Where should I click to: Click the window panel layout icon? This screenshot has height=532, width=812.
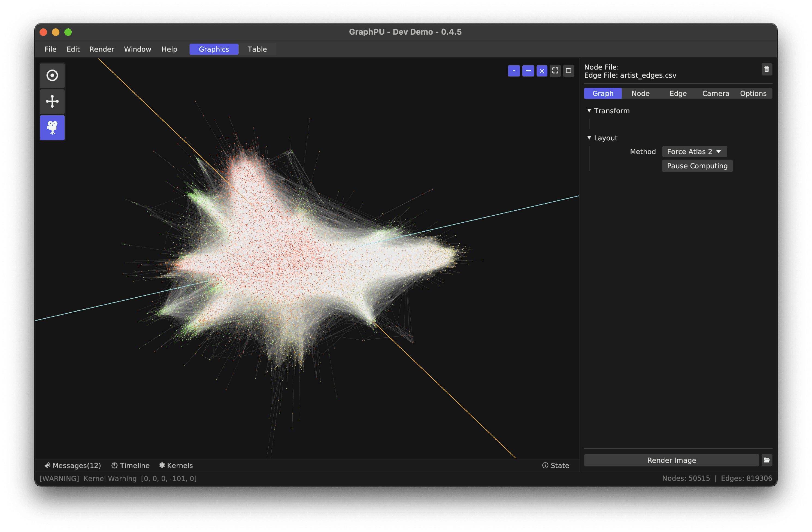tap(568, 71)
